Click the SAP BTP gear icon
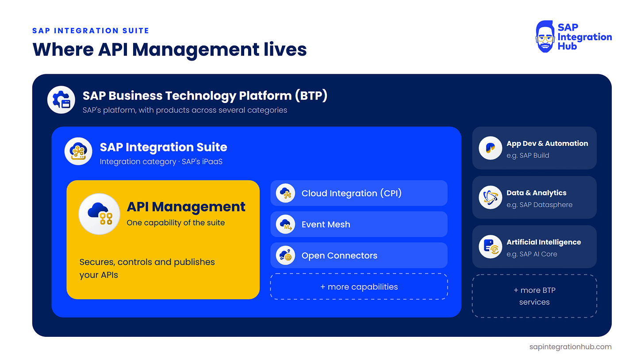Image resolution: width=644 pixels, height=362 pixels. tap(61, 100)
